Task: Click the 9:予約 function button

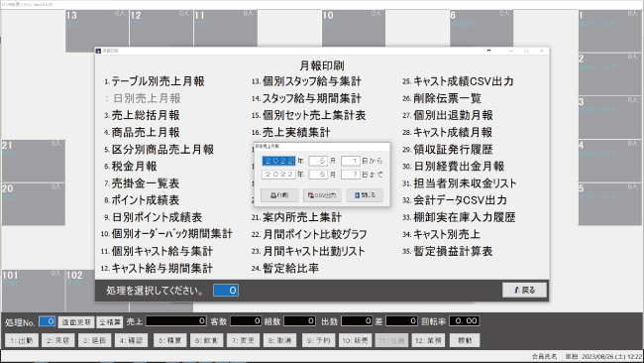Action: click(x=319, y=340)
